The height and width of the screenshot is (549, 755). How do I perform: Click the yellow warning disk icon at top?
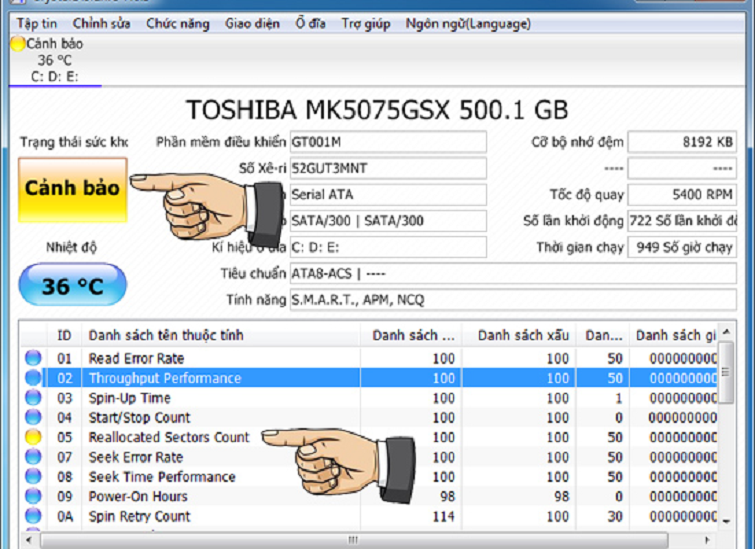(x=17, y=44)
